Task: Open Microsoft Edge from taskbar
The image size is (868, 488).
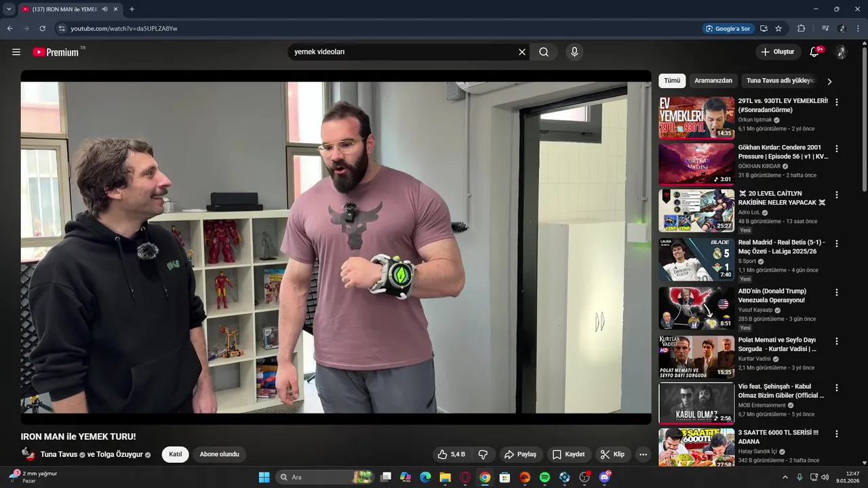Action: [x=425, y=477]
